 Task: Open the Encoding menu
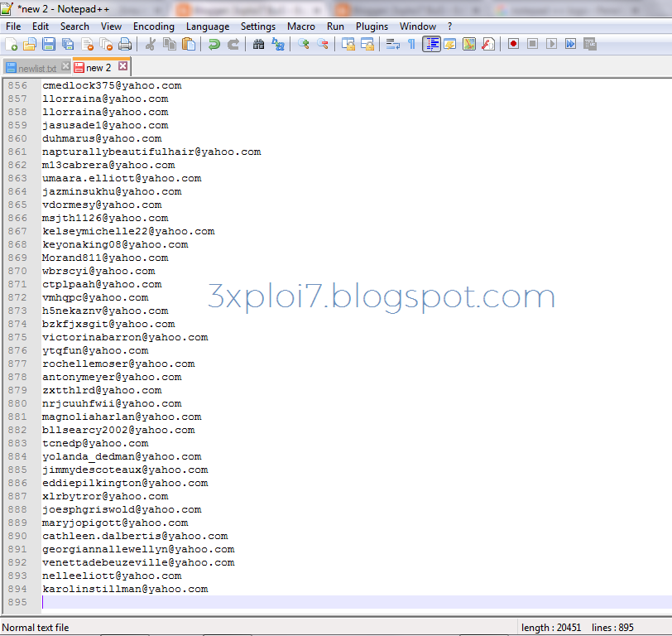(153, 26)
